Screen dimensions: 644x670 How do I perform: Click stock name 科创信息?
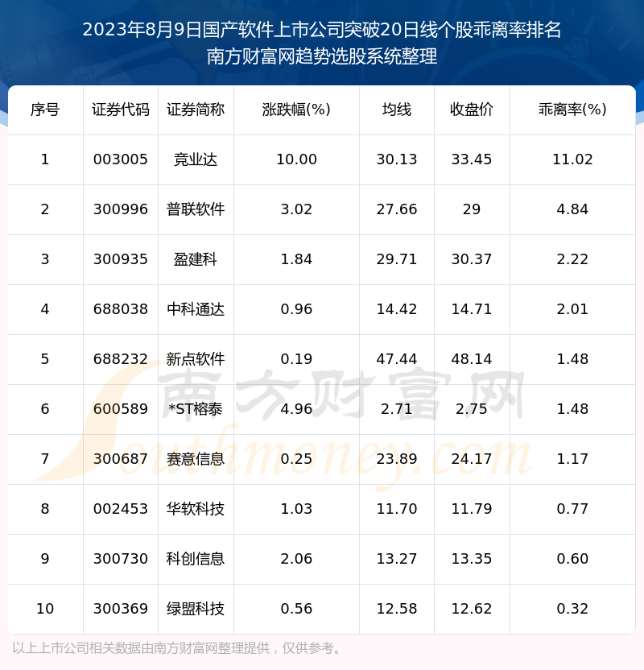pyautogui.click(x=196, y=560)
